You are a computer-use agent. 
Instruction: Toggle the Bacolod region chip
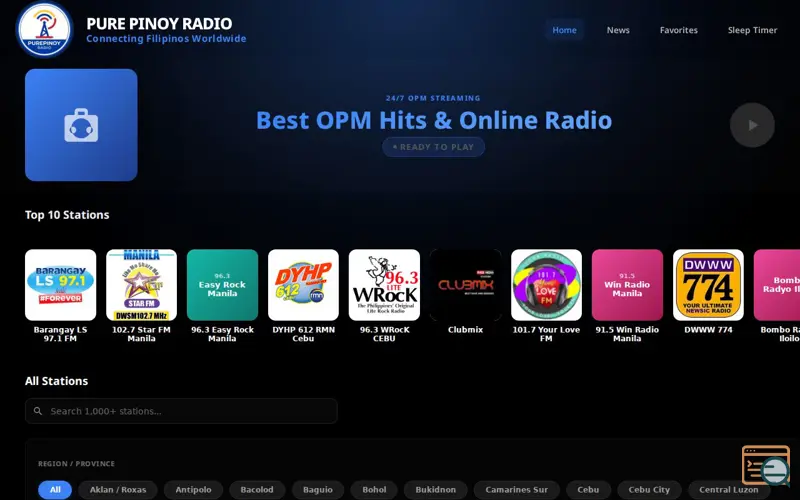(x=257, y=490)
